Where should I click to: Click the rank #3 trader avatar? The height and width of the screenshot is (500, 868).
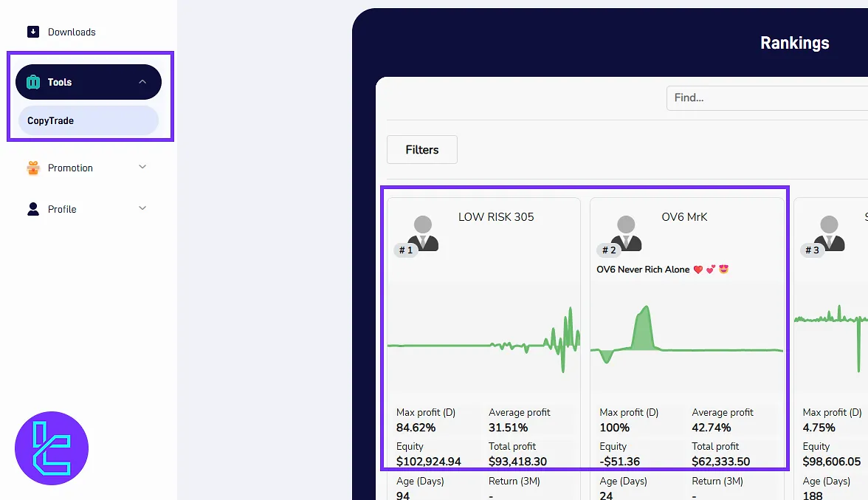(830, 233)
